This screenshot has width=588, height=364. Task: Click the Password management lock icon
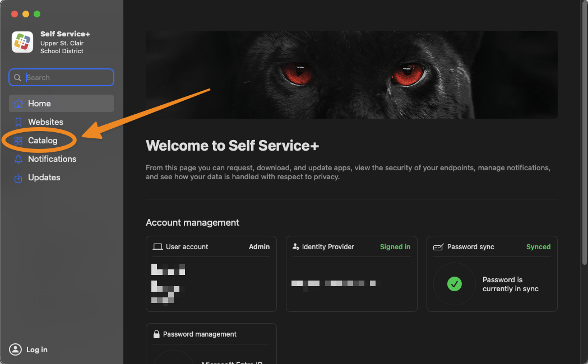tap(156, 334)
